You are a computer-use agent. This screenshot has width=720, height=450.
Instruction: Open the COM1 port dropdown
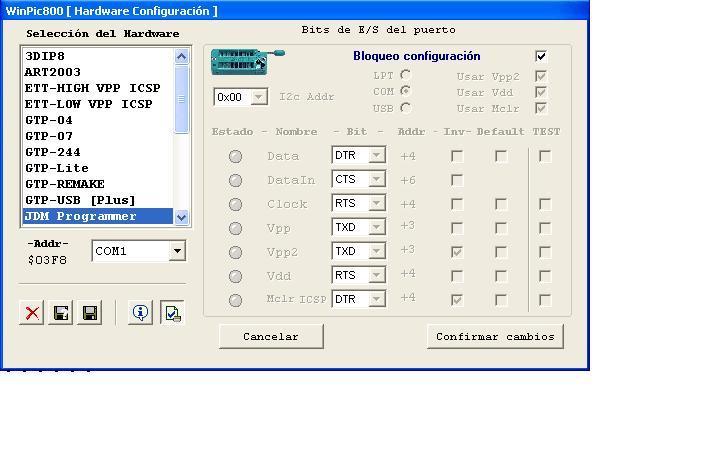tap(177, 251)
